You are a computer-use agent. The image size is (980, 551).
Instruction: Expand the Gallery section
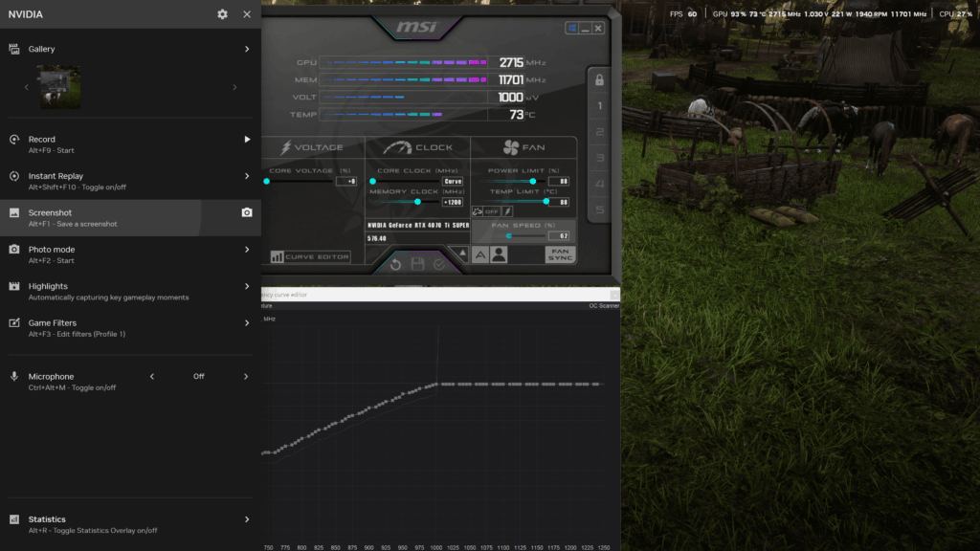(247, 49)
